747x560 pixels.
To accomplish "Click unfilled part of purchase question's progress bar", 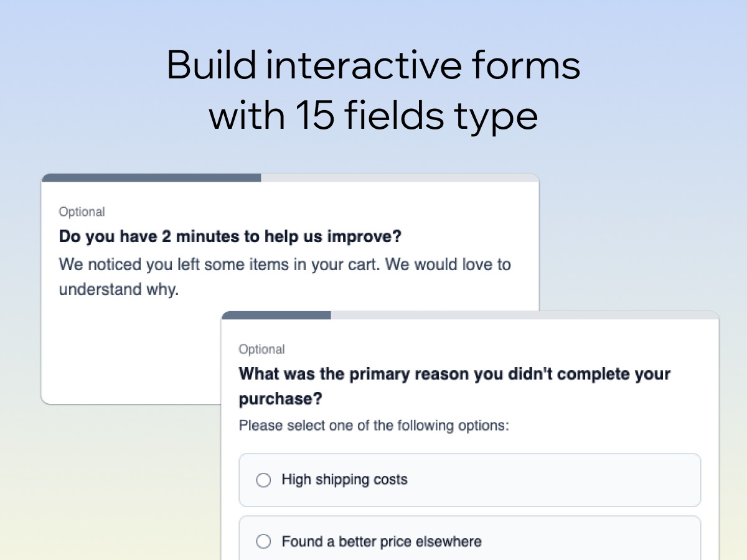I will pyautogui.click(x=523, y=315).
